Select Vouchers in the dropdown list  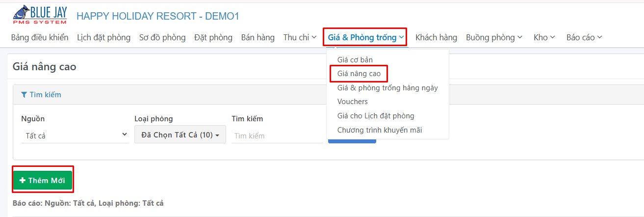353,102
